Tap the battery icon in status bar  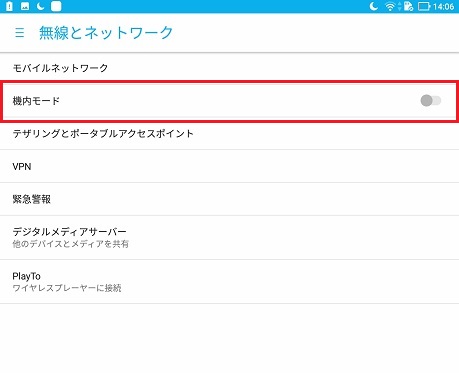pos(424,6)
